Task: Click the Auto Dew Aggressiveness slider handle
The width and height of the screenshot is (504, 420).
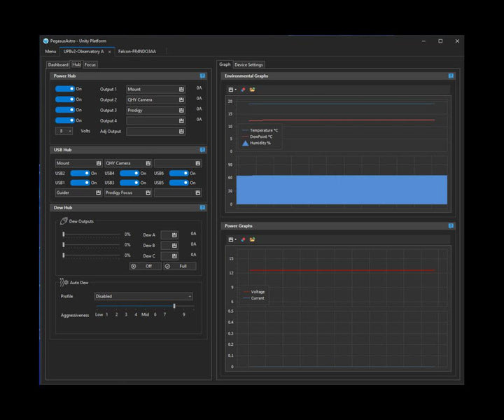Action: (174, 306)
